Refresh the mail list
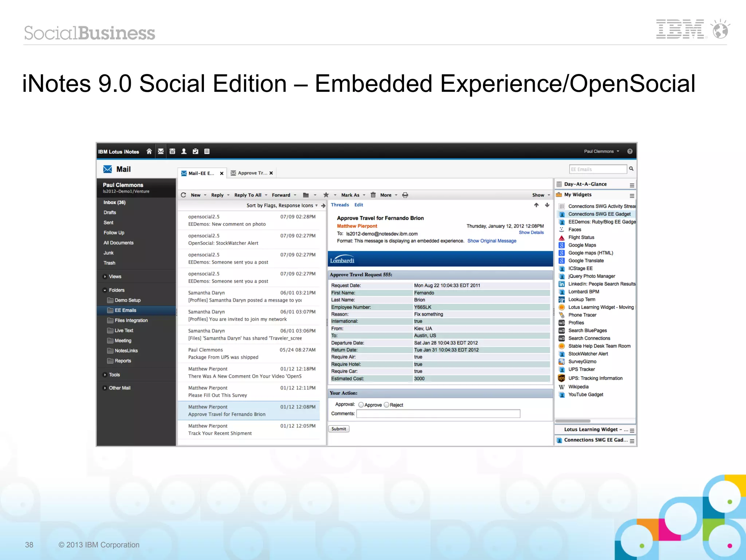746x560 pixels. 183,195
